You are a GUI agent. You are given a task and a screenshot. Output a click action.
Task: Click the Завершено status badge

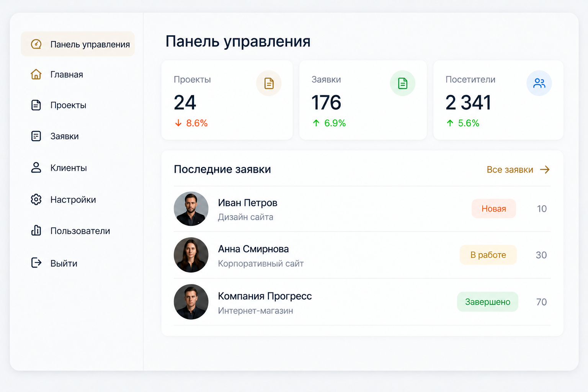[488, 302]
